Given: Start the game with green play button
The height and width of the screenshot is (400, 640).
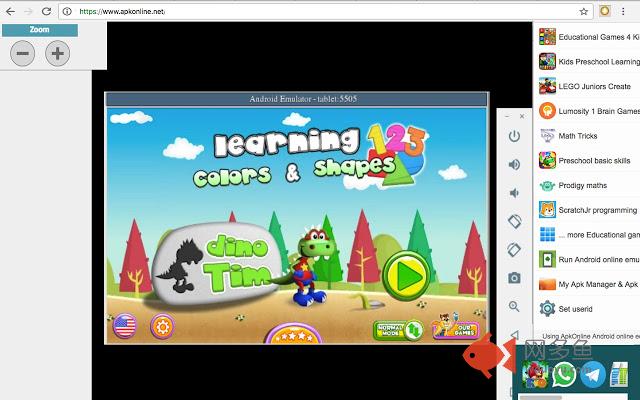Looking at the screenshot, I should [x=407, y=276].
